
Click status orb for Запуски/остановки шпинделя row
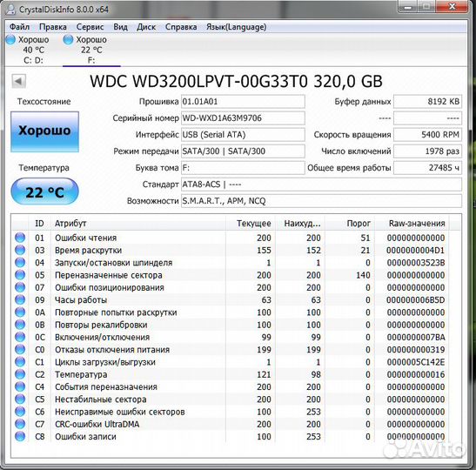(20, 262)
